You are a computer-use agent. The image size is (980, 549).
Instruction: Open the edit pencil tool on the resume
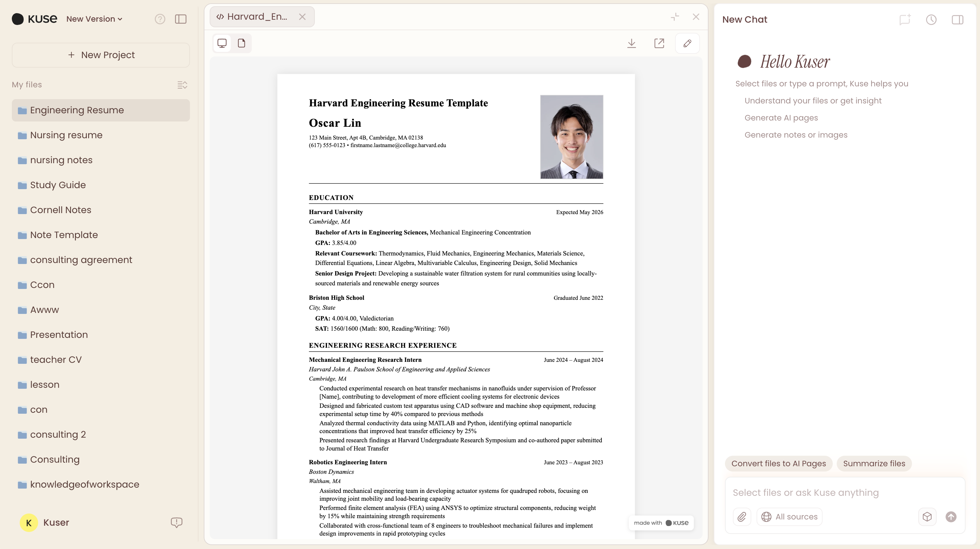tap(688, 43)
